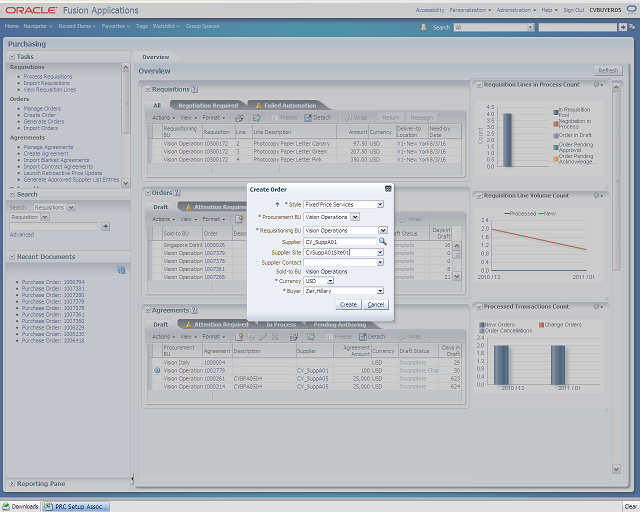Click Detach in Agreements toolbar
This screenshot has width=640, height=512.
(372, 337)
